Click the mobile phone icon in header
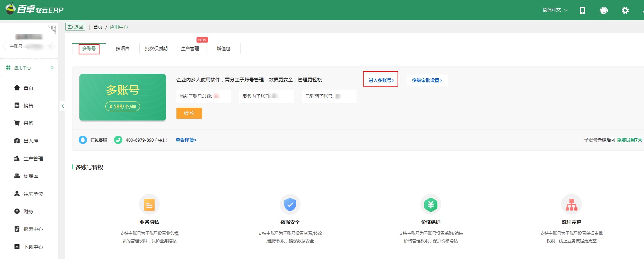This screenshot has height=259, width=644. [x=582, y=10]
